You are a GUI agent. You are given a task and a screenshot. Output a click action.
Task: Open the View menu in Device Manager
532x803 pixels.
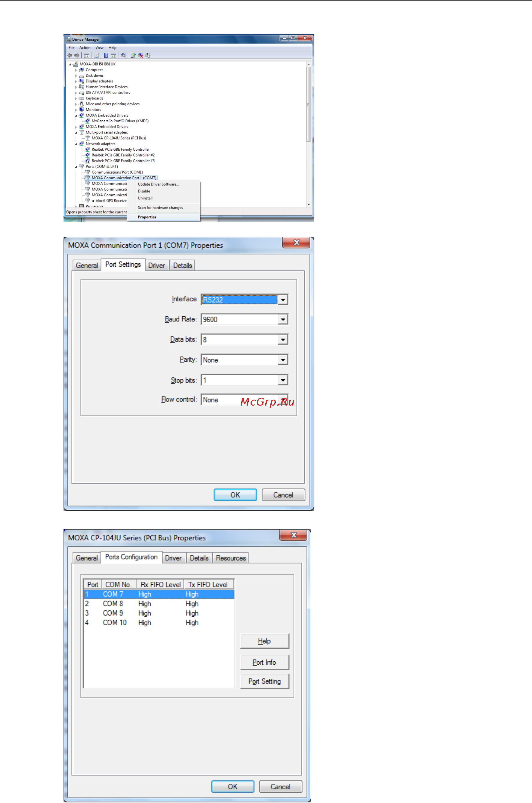tap(99, 48)
